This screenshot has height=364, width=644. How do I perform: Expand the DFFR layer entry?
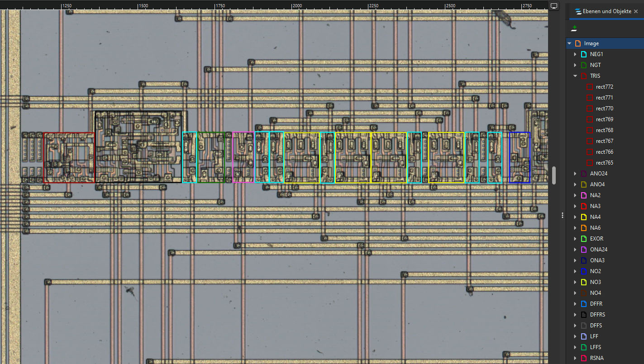[x=575, y=303]
